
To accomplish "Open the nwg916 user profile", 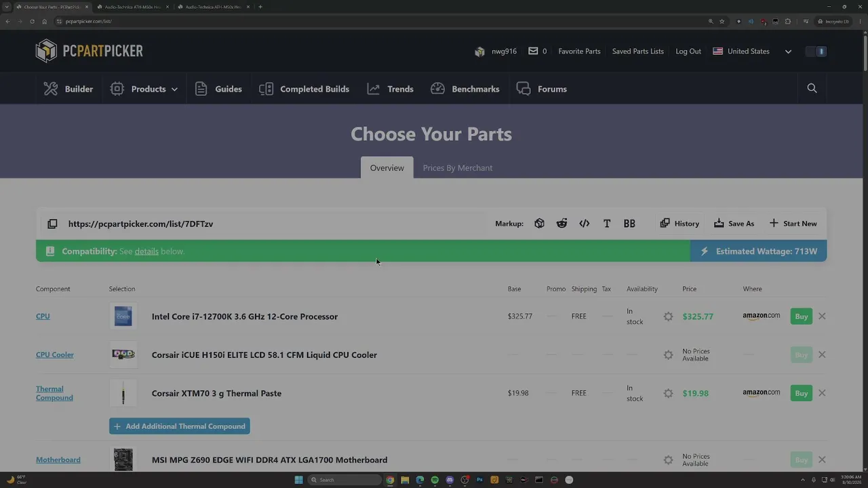I will (x=496, y=52).
